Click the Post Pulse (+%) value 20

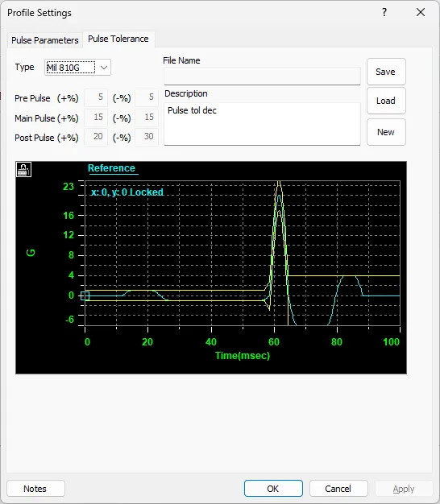[x=96, y=137]
